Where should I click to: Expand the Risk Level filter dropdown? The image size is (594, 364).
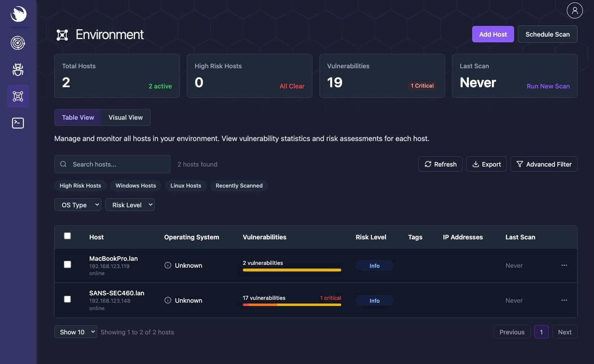pos(130,204)
